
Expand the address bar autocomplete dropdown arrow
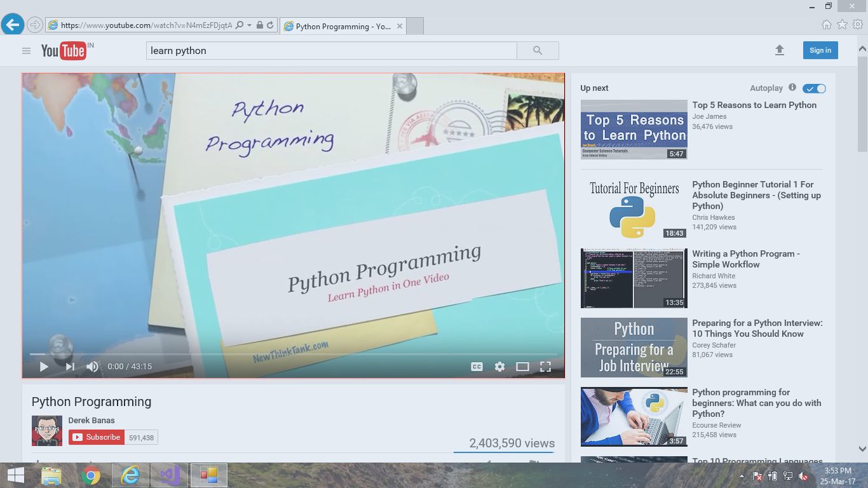(249, 25)
